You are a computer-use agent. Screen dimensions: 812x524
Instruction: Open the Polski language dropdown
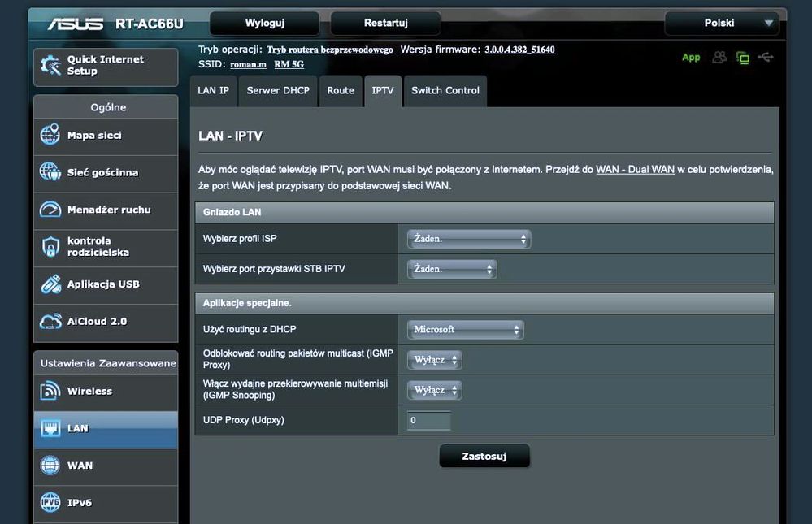(x=722, y=24)
